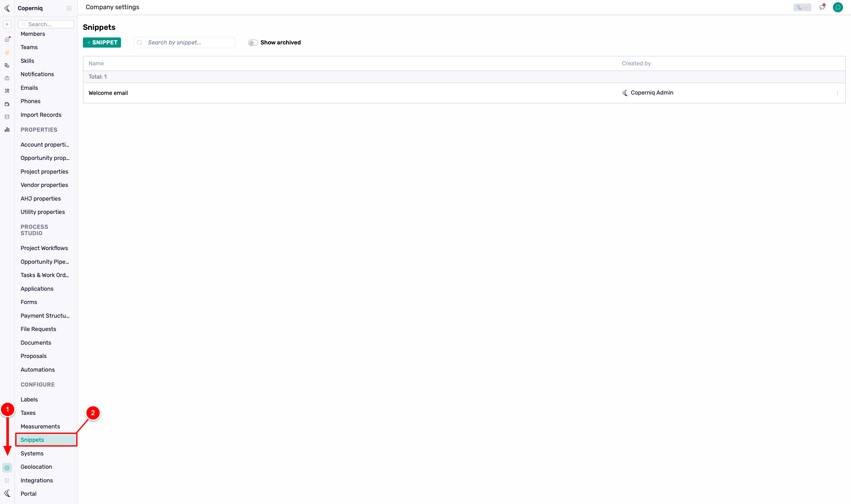Screen dimensions: 851x504
Task: Open the Forms settings page
Action: pos(29,302)
